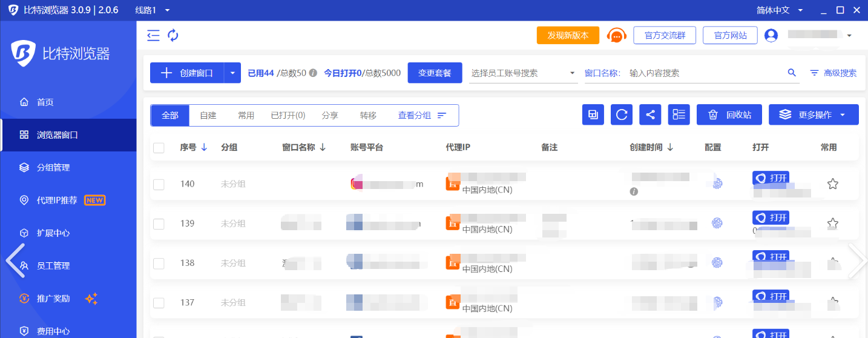Tick checkbox for row 137

point(159,303)
